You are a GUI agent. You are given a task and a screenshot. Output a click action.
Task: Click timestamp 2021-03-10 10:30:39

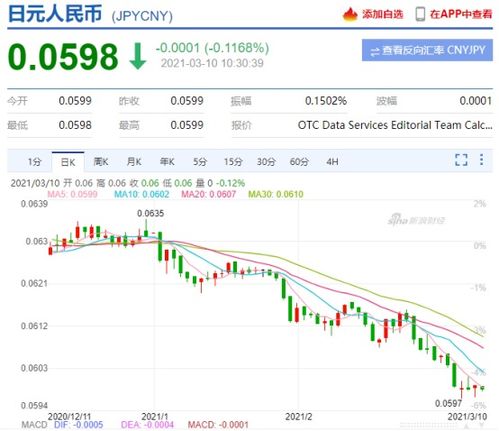tap(212, 63)
